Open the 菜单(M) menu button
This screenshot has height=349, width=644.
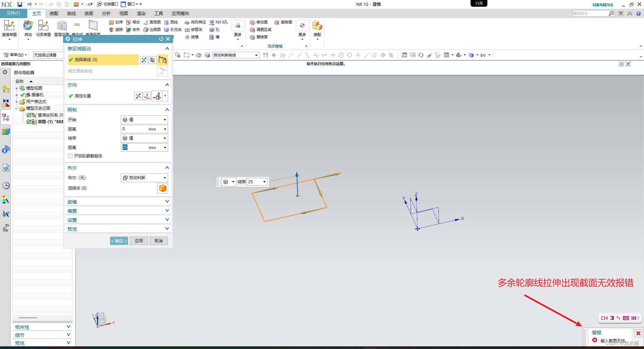(15, 55)
